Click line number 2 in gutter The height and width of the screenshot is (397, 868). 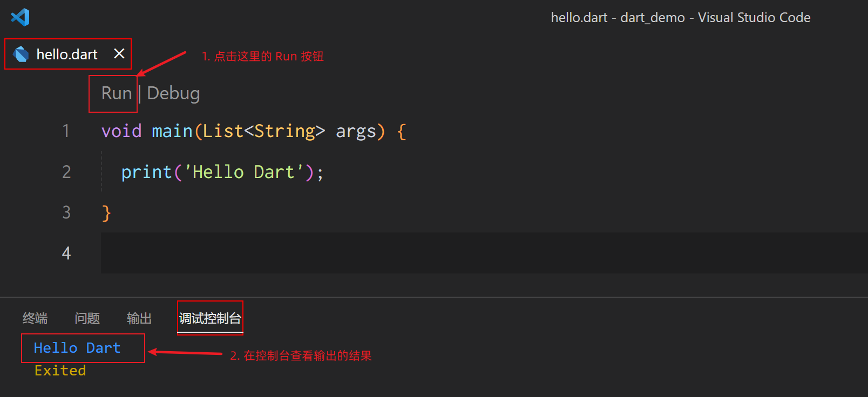(x=66, y=172)
